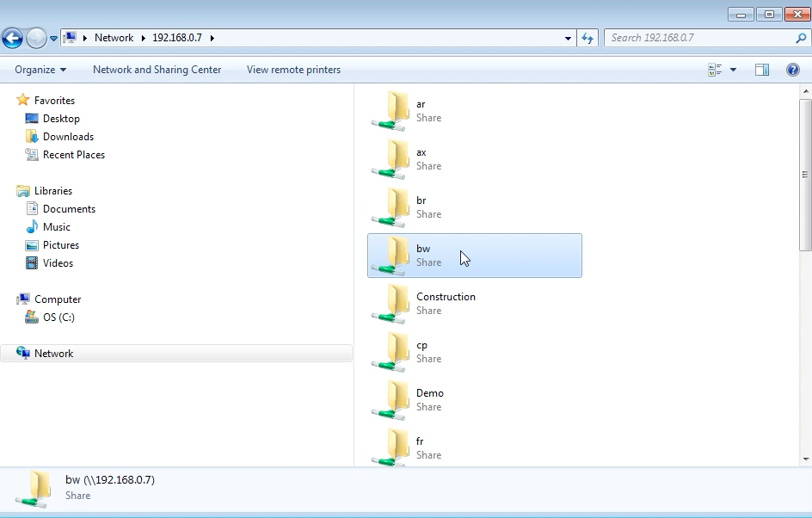This screenshot has width=812, height=518.
Task: Click the Change your view icon
Action: point(715,70)
